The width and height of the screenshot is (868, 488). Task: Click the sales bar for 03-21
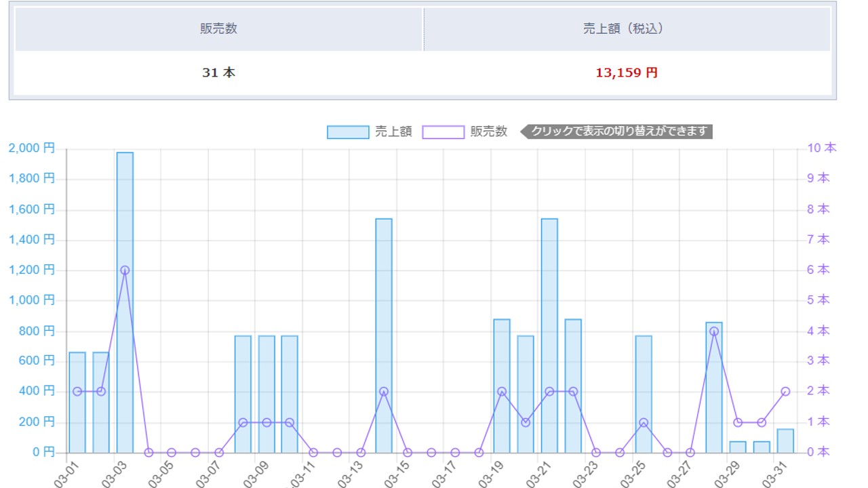[549, 335]
